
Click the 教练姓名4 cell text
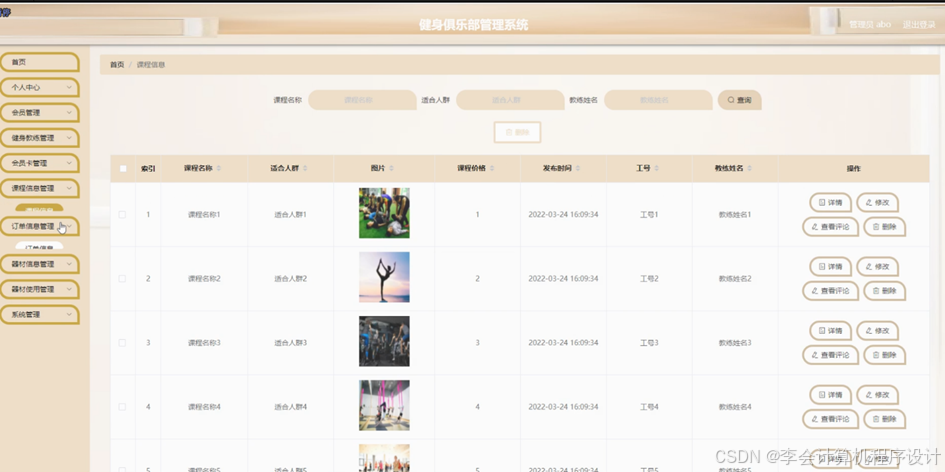pyautogui.click(x=735, y=407)
